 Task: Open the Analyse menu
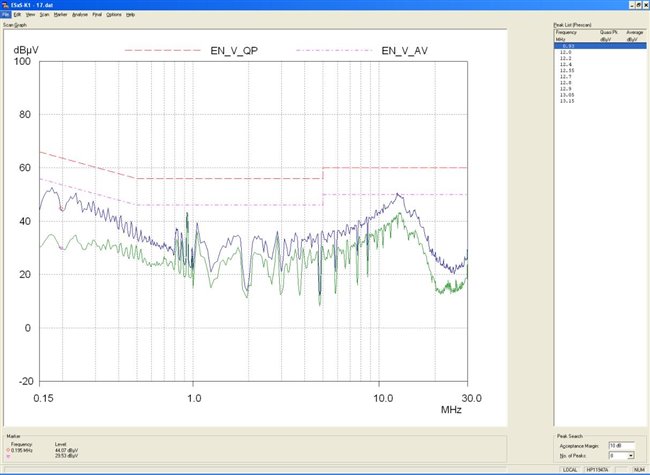click(x=80, y=16)
